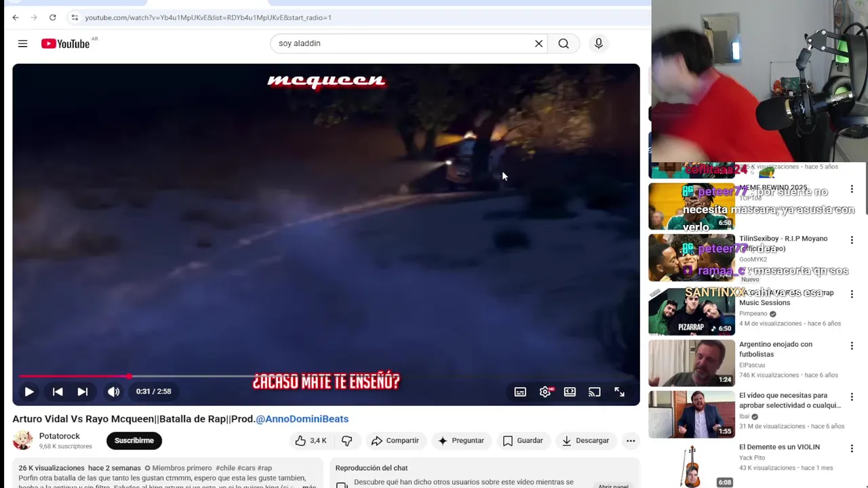Open the Potatorock channel name link
The image size is (868, 488).
pos(60,436)
